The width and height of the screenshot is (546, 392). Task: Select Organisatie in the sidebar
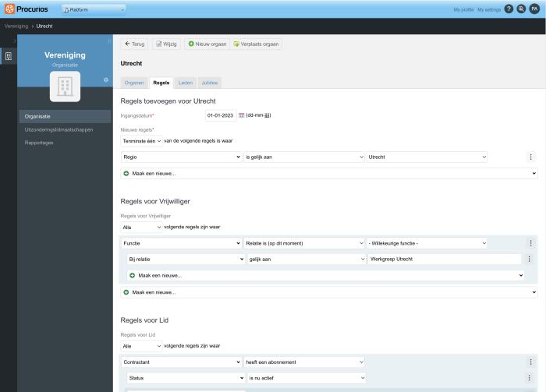65,117
